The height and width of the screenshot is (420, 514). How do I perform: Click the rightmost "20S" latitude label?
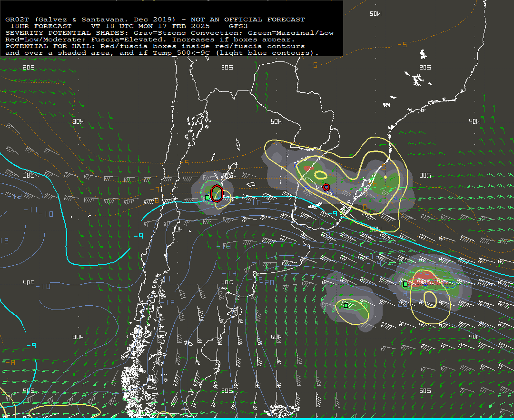click(x=425, y=68)
